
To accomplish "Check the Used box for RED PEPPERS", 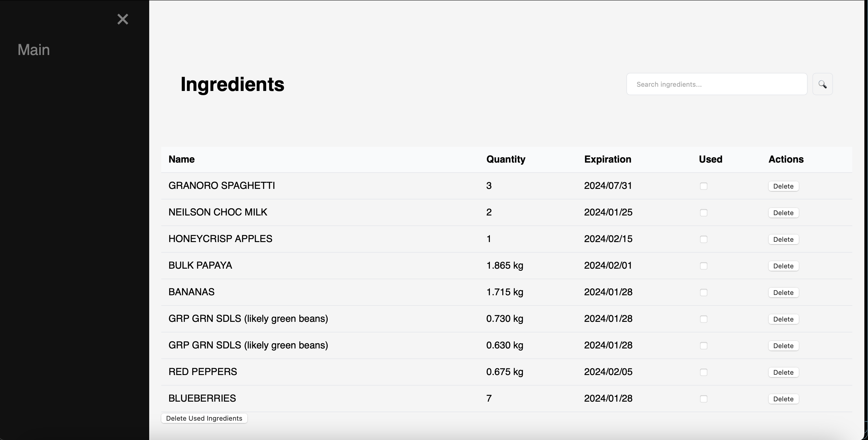I will point(703,372).
